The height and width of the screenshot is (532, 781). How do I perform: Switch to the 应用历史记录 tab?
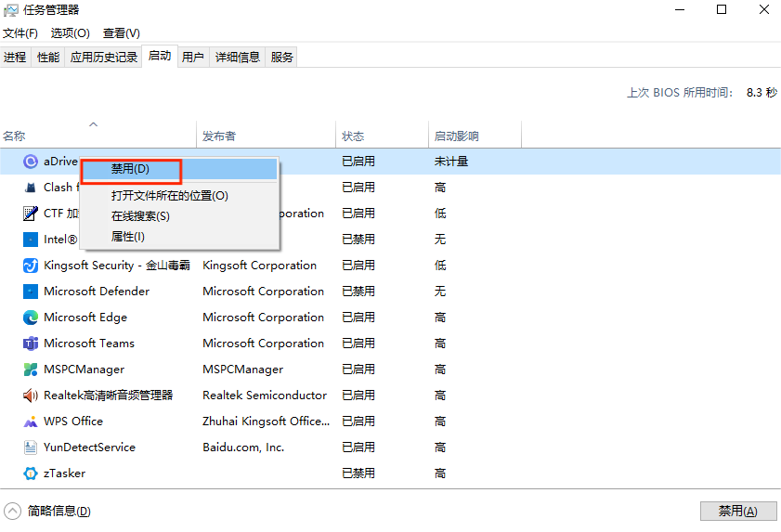(x=104, y=58)
